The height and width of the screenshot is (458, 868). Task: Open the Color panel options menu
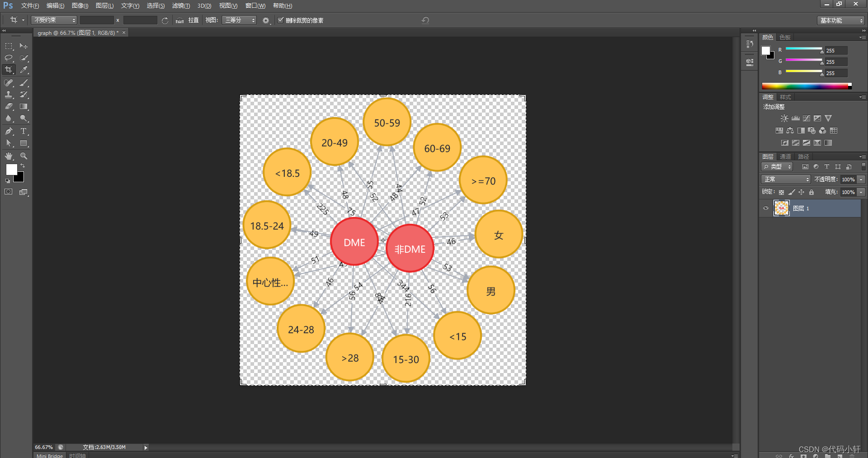pyautogui.click(x=863, y=37)
